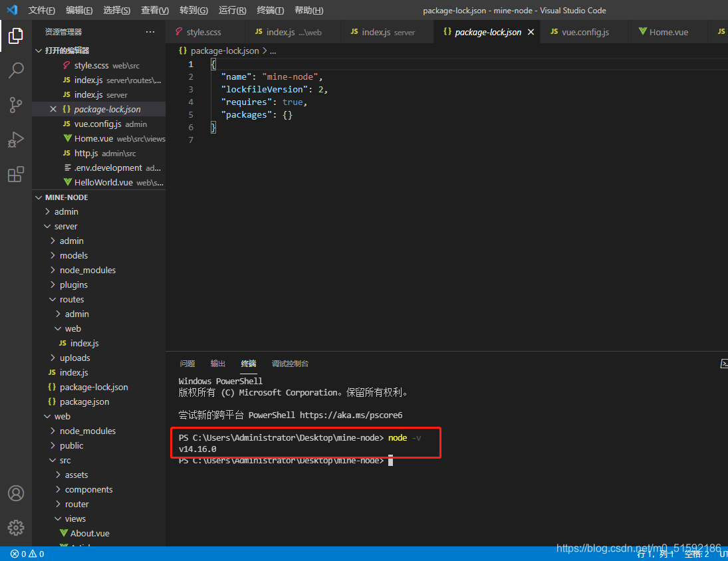
Task: Collapse the MINE-NODE section
Action: pos(99,197)
